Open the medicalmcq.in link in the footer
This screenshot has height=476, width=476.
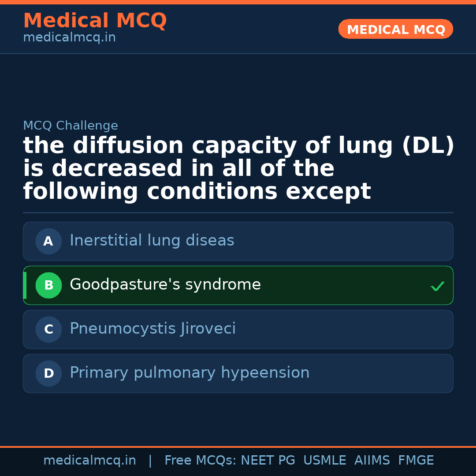(89, 461)
